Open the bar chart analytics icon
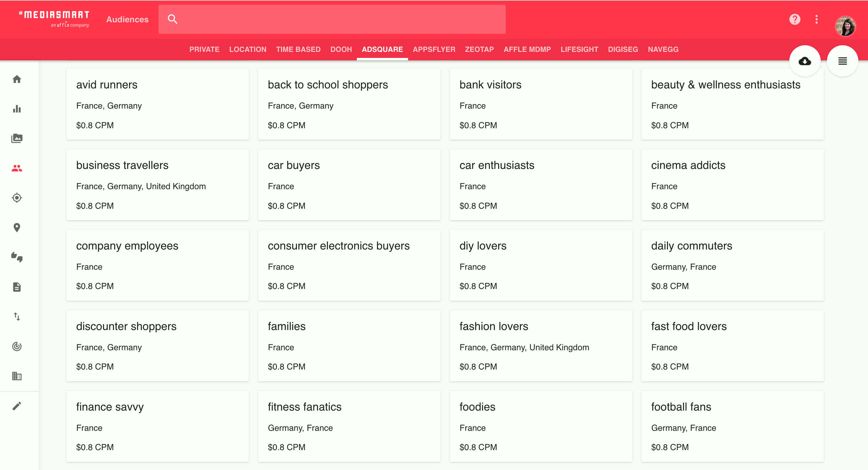This screenshot has height=470, width=868. pyautogui.click(x=17, y=109)
